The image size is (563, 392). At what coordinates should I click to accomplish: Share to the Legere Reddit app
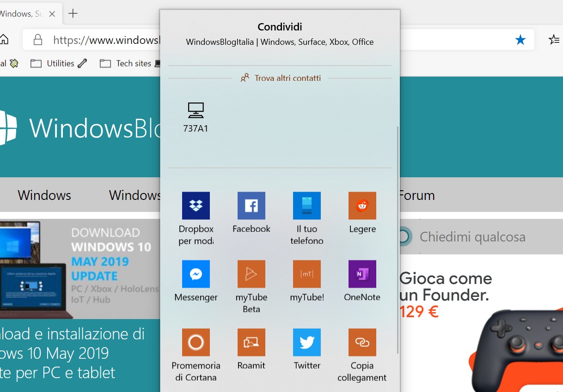tap(362, 213)
